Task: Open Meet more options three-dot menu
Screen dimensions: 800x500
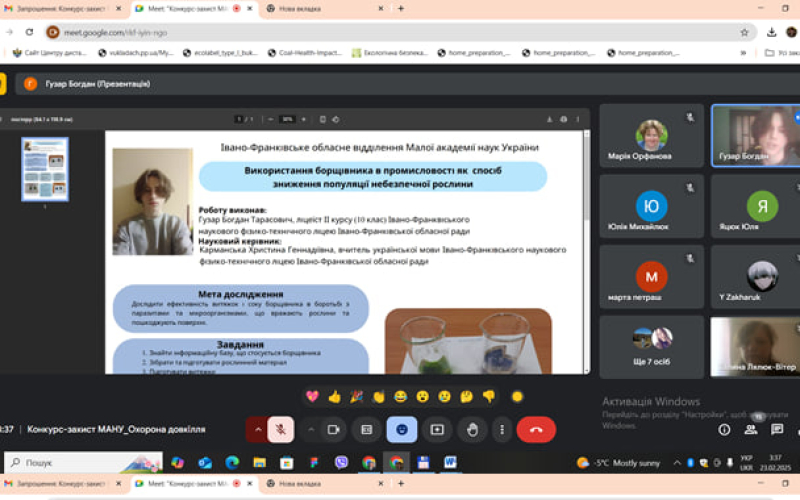Action: coord(502,430)
